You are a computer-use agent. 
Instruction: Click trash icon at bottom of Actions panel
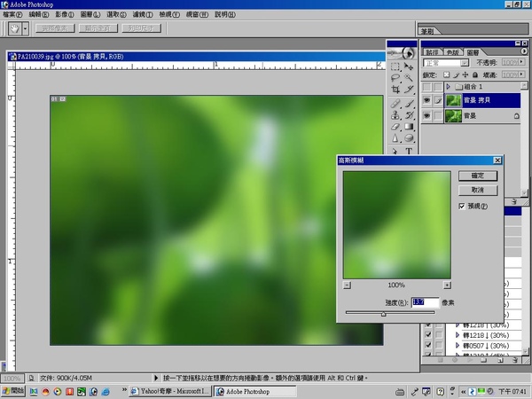click(x=515, y=360)
